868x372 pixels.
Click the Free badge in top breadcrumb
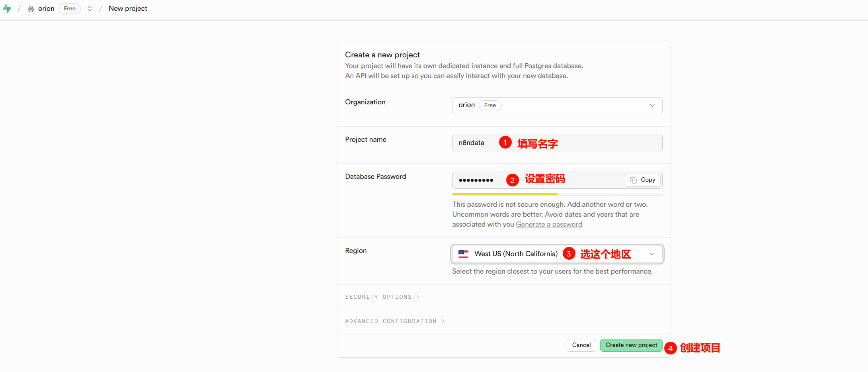tap(70, 9)
